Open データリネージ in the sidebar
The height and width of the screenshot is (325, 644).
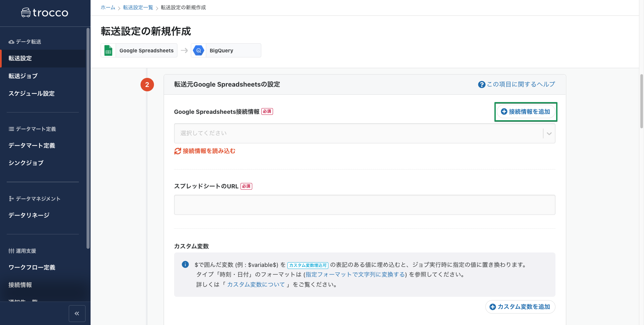pos(43,215)
